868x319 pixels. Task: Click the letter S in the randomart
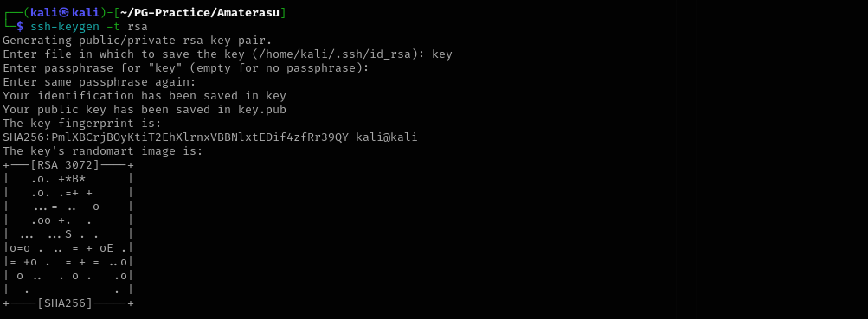tap(68, 234)
